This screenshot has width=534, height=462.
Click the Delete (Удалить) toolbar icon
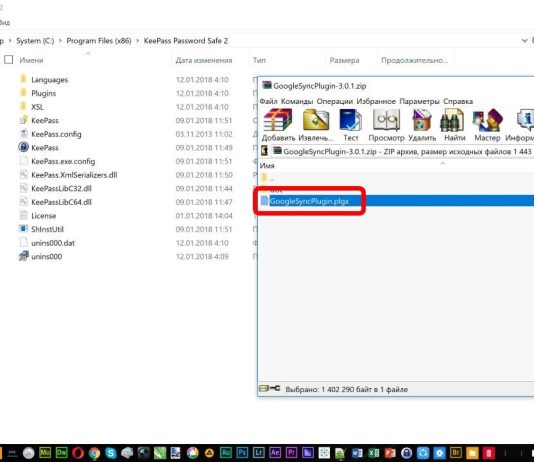pyautogui.click(x=422, y=120)
